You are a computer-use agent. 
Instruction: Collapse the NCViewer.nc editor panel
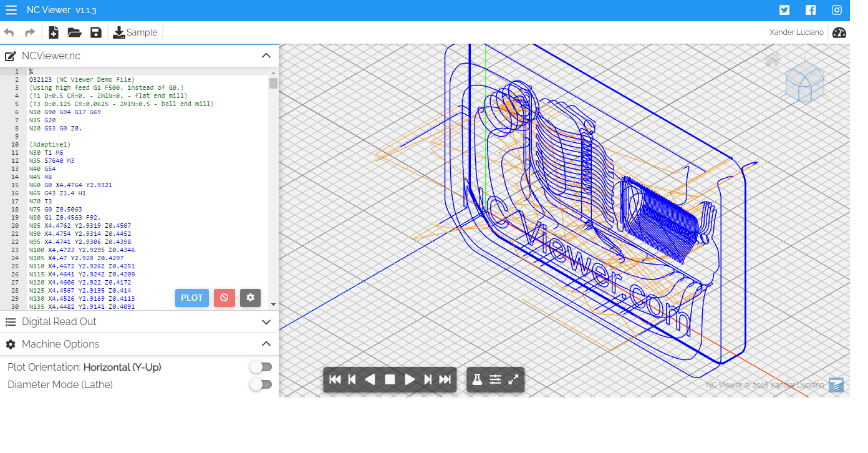[x=266, y=56]
